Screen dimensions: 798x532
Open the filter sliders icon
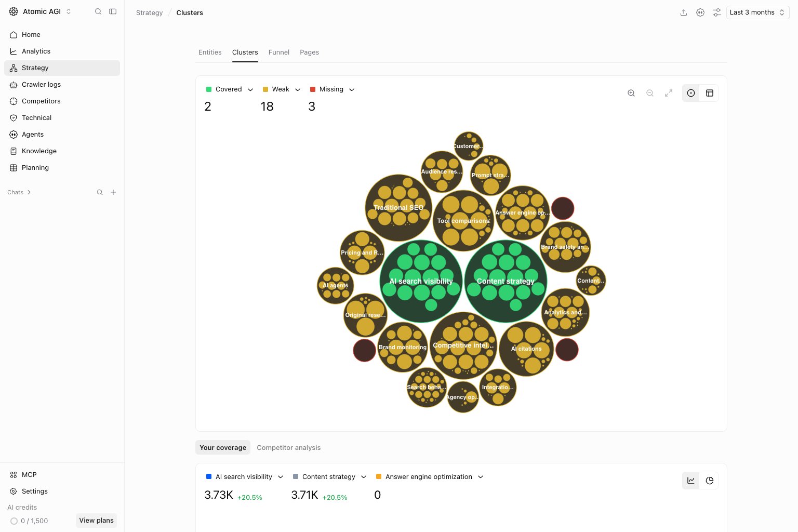tap(717, 12)
